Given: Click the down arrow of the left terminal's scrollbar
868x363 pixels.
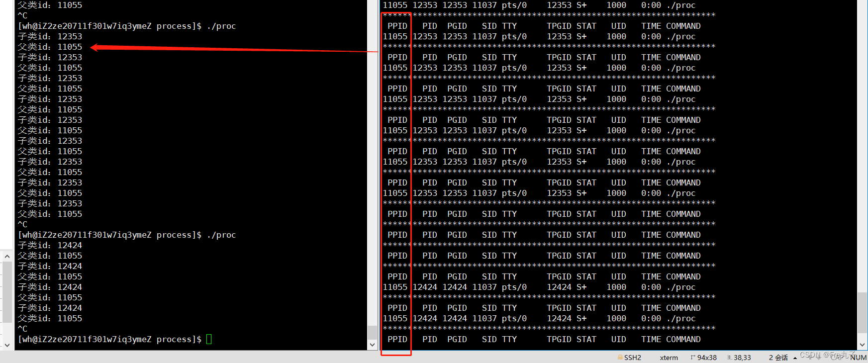Looking at the screenshot, I should (x=372, y=345).
